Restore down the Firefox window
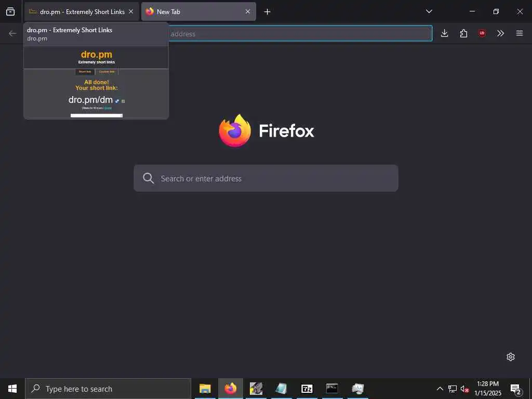 (x=496, y=11)
